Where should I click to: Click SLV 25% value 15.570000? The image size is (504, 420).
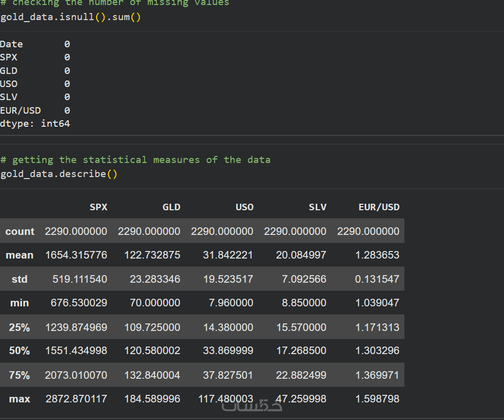[x=301, y=327]
